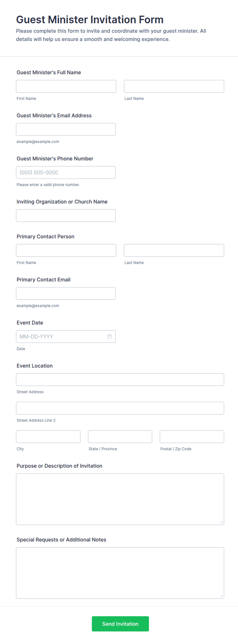Click the Event Date MM-DD-YYYY input
Viewport: 238px width, 644px height.
61,336
